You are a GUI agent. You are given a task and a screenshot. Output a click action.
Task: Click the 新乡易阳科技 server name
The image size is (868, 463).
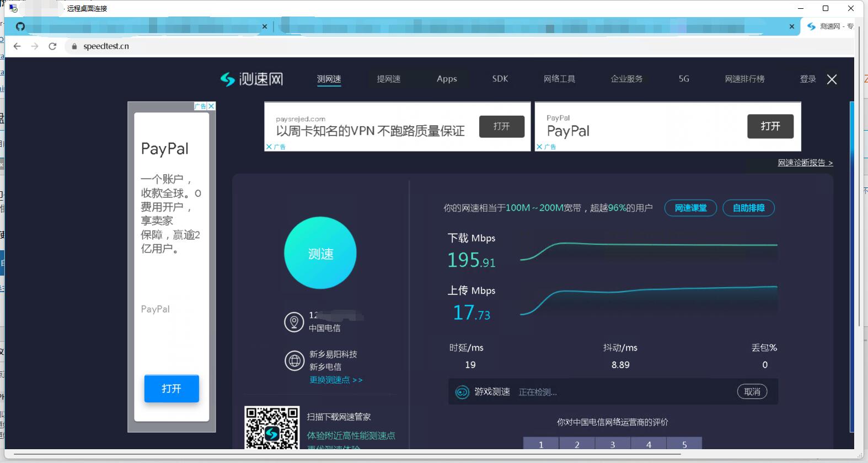[333, 354]
